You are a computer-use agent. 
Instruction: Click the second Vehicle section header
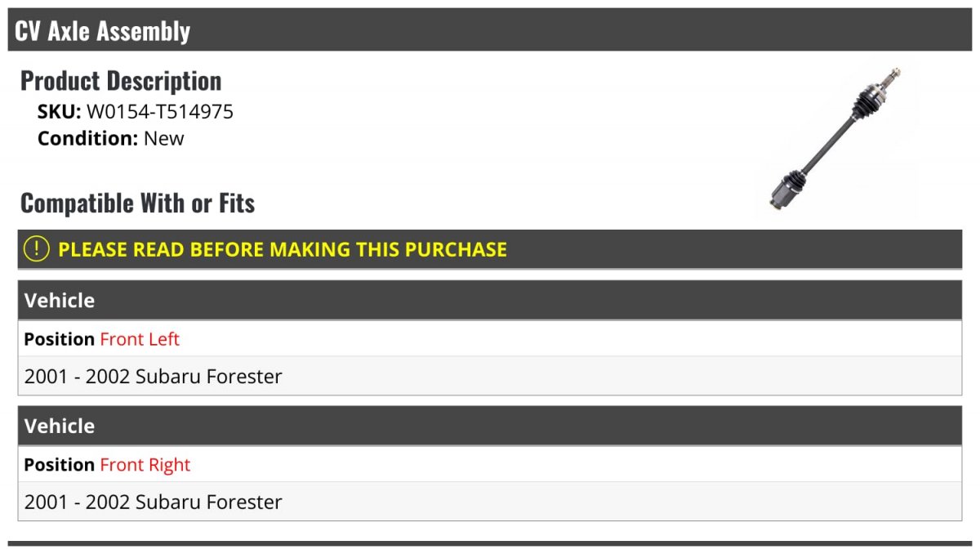(490, 426)
